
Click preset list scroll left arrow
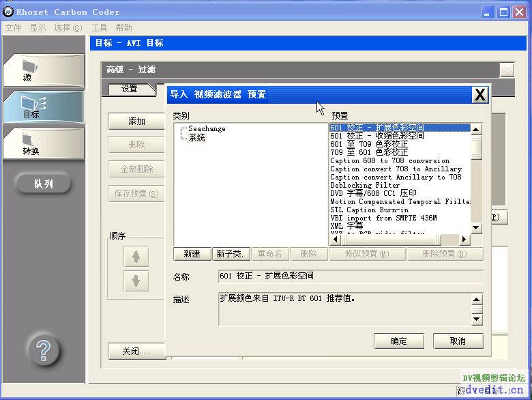click(335, 240)
